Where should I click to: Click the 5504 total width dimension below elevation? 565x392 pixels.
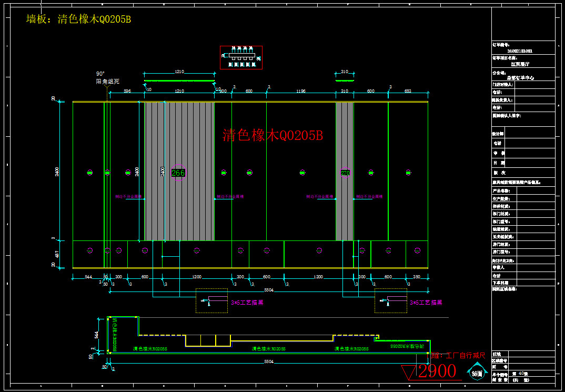[268, 290]
